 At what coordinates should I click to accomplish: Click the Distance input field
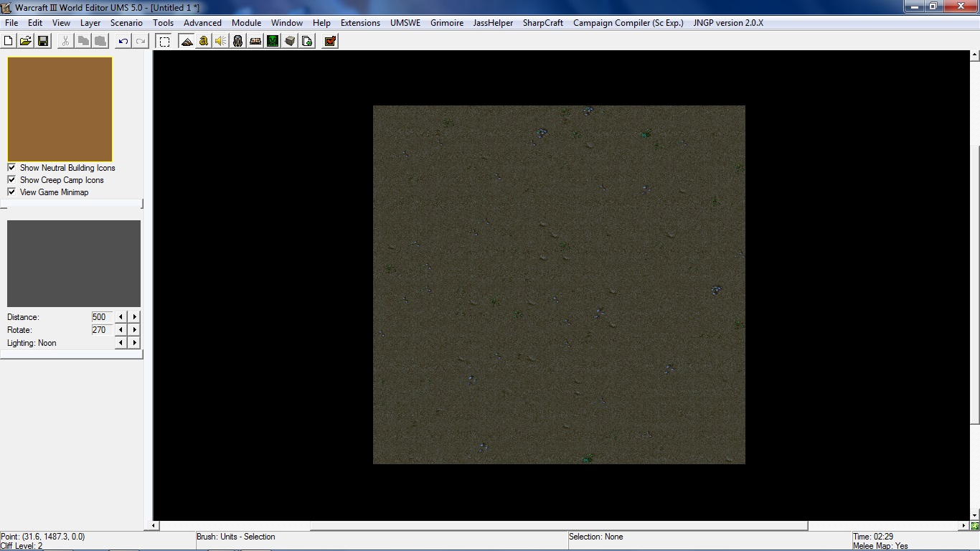102,317
